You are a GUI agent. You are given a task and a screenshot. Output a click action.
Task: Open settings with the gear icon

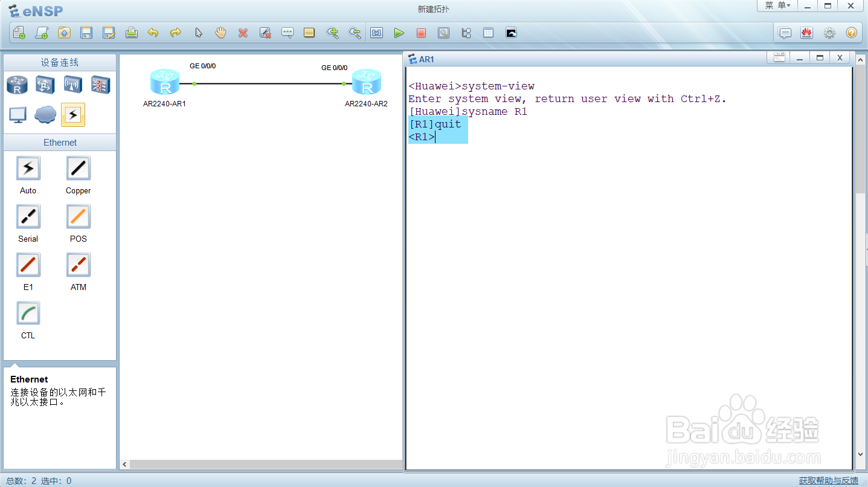[829, 33]
